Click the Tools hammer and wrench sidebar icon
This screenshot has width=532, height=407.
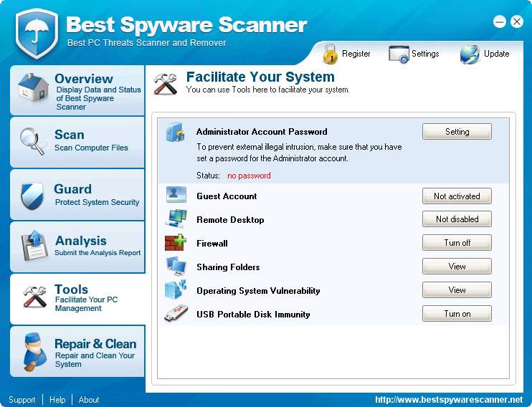click(x=34, y=297)
